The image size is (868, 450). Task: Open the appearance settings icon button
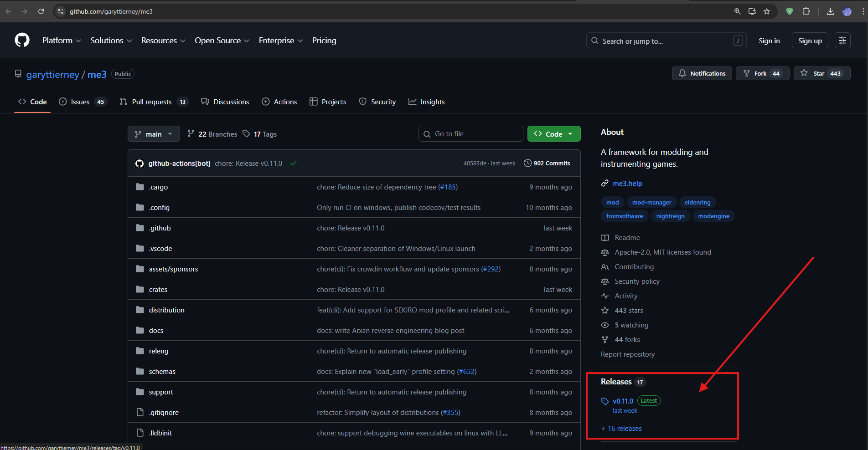click(x=842, y=41)
